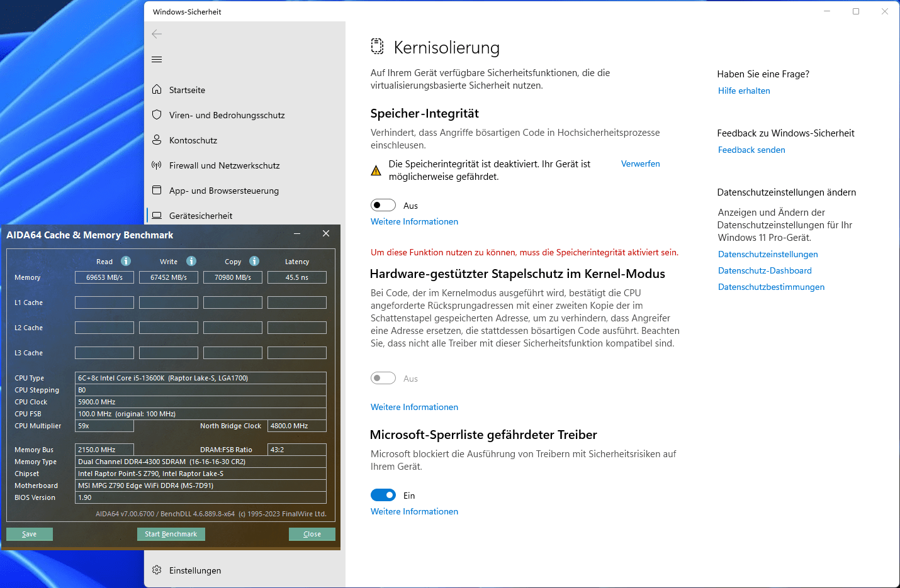Click the info icon next to Copy
This screenshot has height=588, width=900.
[x=254, y=261]
